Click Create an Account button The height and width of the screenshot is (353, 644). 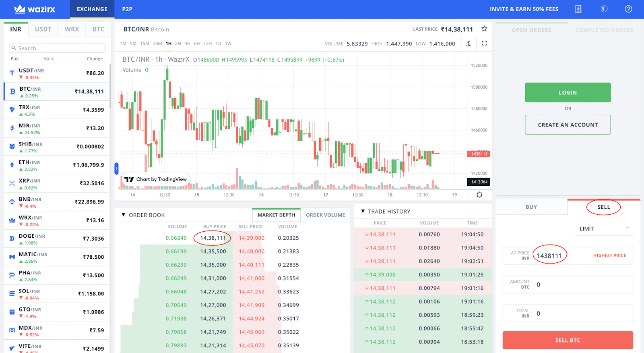pos(568,125)
